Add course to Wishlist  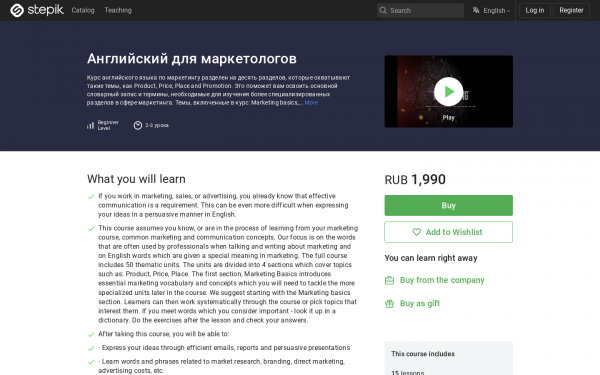click(448, 232)
